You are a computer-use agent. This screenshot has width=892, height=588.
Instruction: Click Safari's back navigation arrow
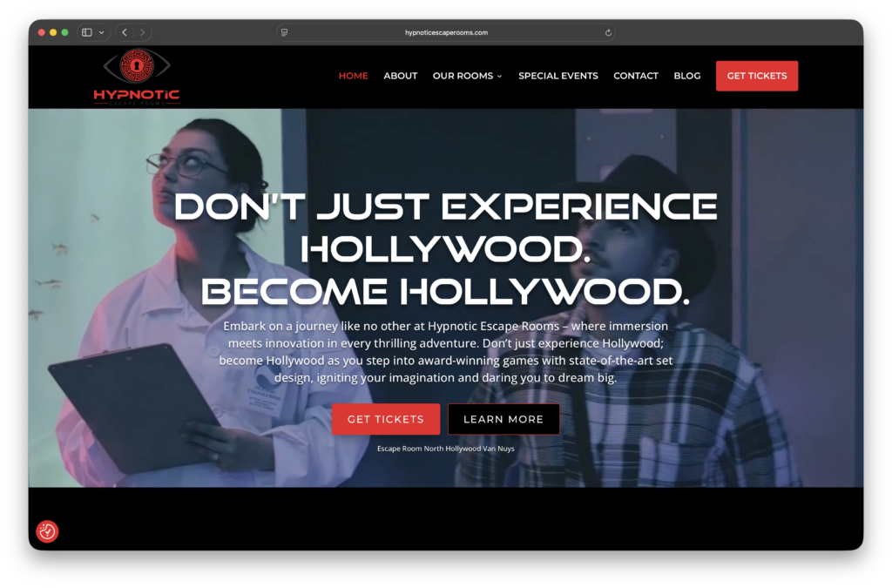(125, 31)
